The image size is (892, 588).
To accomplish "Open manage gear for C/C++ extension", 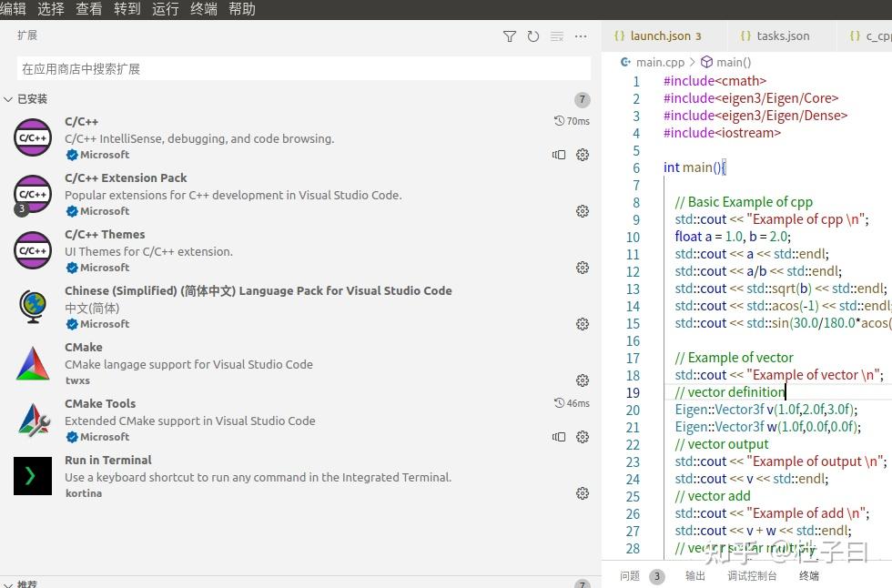I will coord(583,155).
